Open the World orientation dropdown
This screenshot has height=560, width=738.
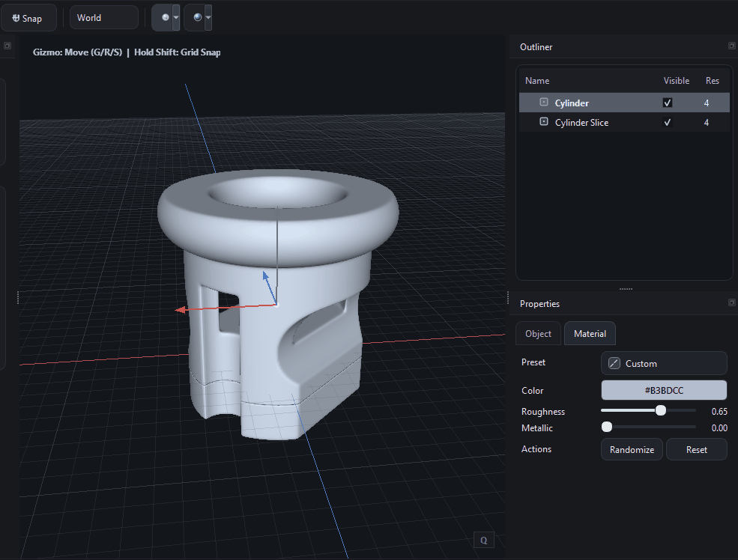click(103, 18)
